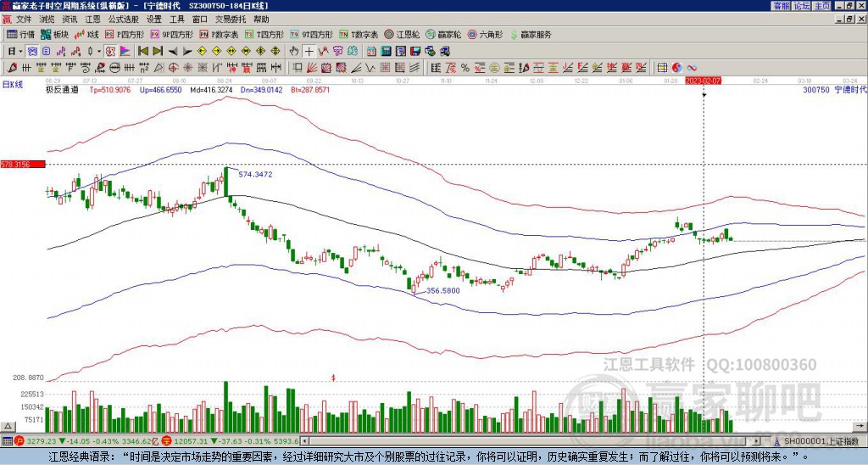The height and width of the screenshot is (465, 868).
Task: Click the blue-red infinity wave icon
Action: tap(692, 68)
